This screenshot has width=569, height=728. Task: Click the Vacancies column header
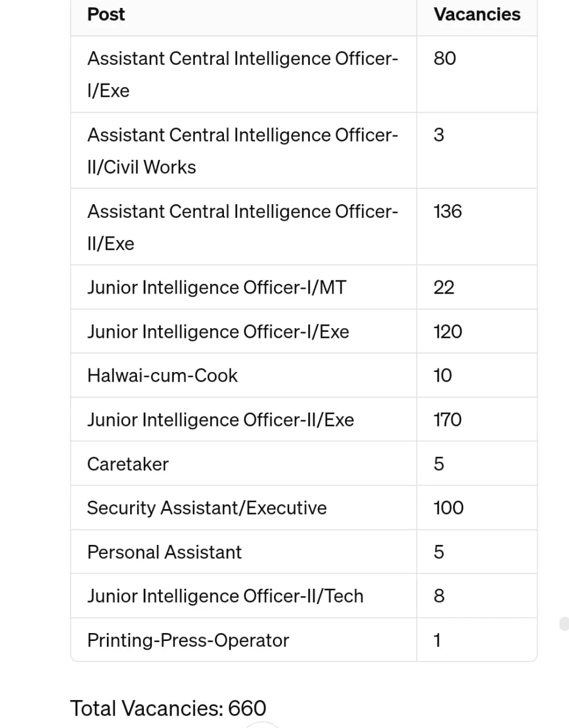476,15
